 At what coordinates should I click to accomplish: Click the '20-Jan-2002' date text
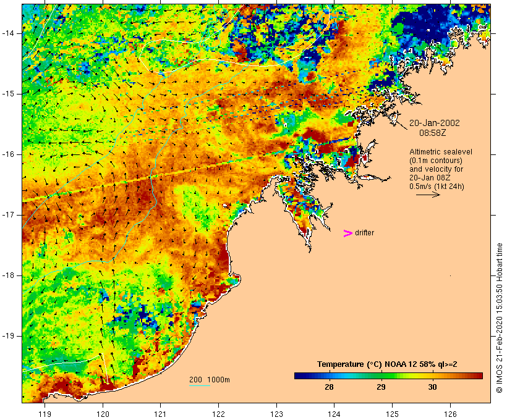tap(434, 123)
